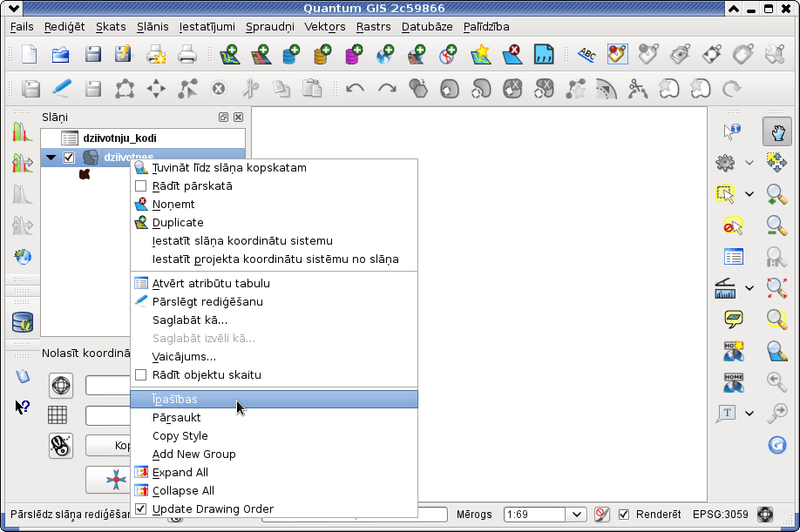Image resolution: width=800 pixels, height=532 pixels.
Task: Toggle the Renderēt checkbox
Action: 623,515
